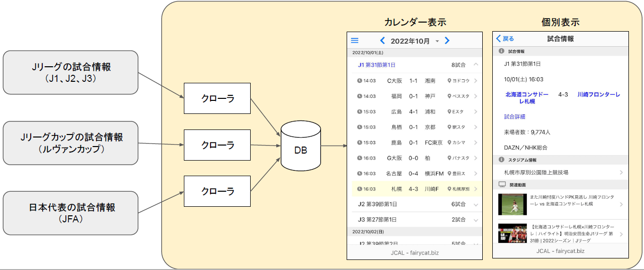Screen dimensions: 644x270
Task: Select the Jリーグカップの試合情報 source box
Action: pos(71,143)
